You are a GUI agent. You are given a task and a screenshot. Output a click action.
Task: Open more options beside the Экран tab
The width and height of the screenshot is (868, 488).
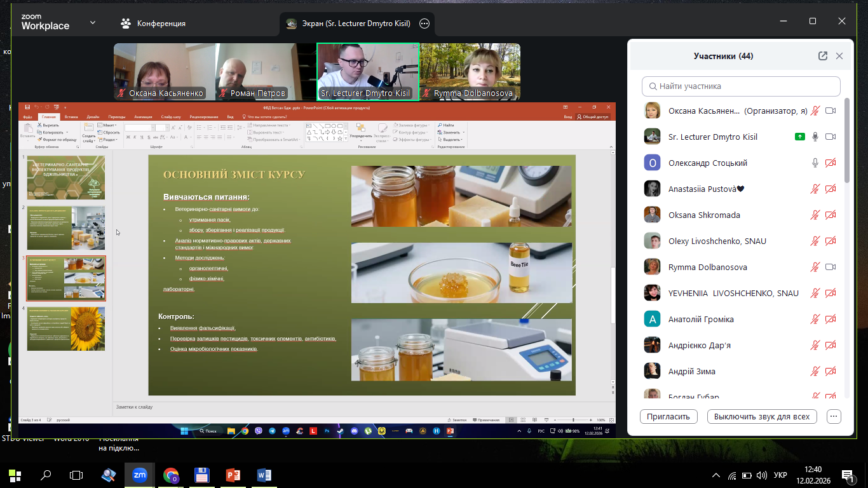coord(424,24)
